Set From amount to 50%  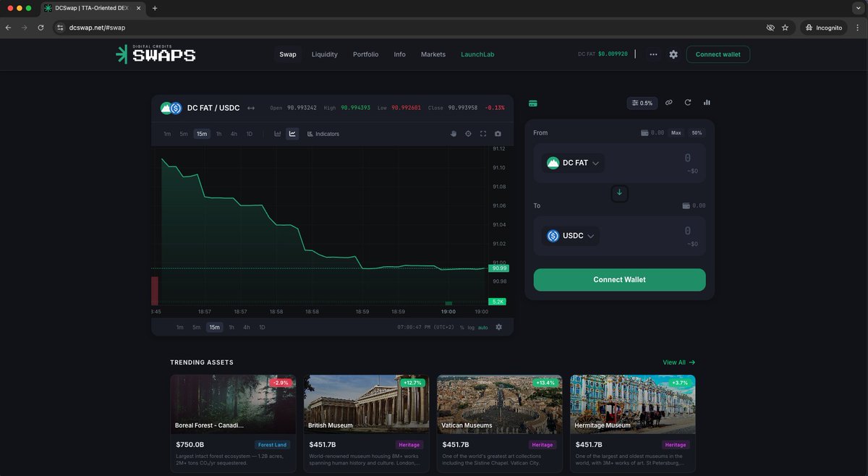click(x=697, y=133)
